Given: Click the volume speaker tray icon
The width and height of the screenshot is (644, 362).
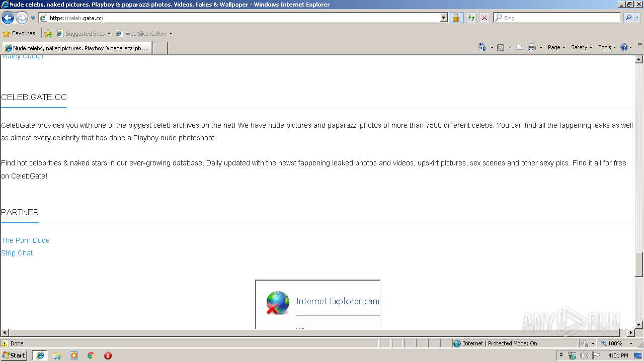Looking at the screenshot, I should (584, 355).
